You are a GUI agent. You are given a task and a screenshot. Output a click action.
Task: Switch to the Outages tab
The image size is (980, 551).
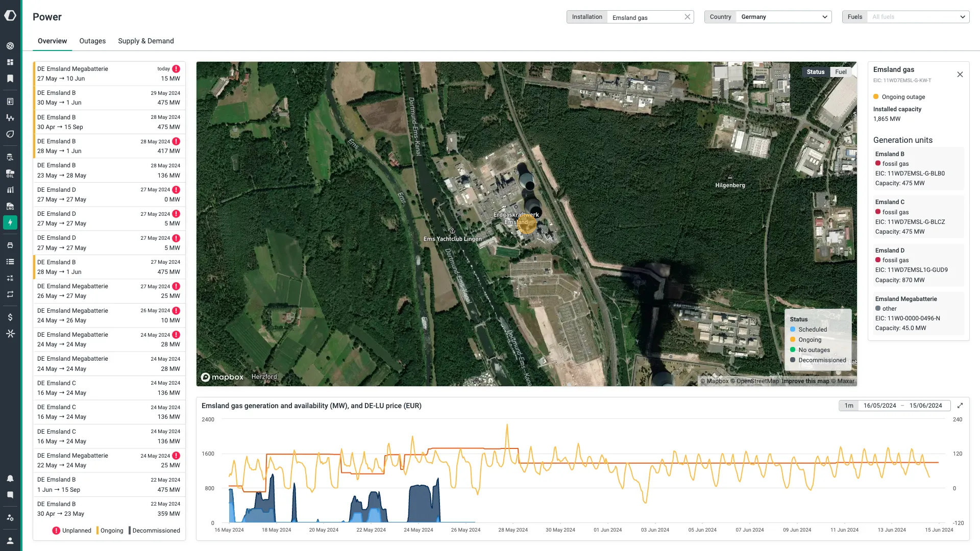(92, 41)
